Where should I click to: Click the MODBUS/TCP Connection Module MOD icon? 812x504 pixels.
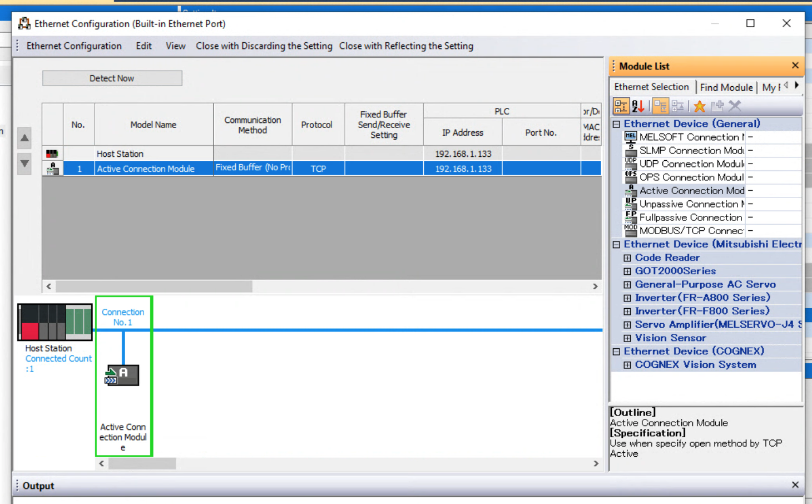click(x=630, y=230)
